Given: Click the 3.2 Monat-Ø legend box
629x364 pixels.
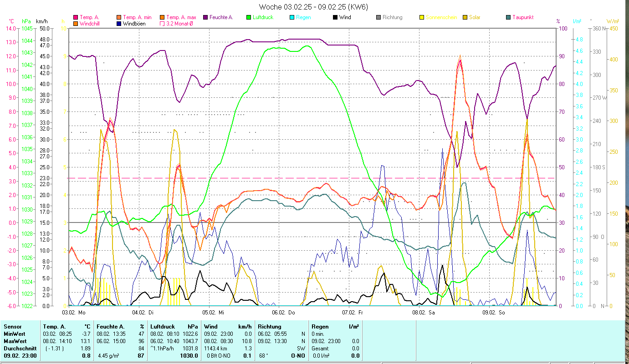Looking at the screenshot, I should (162, 23).
